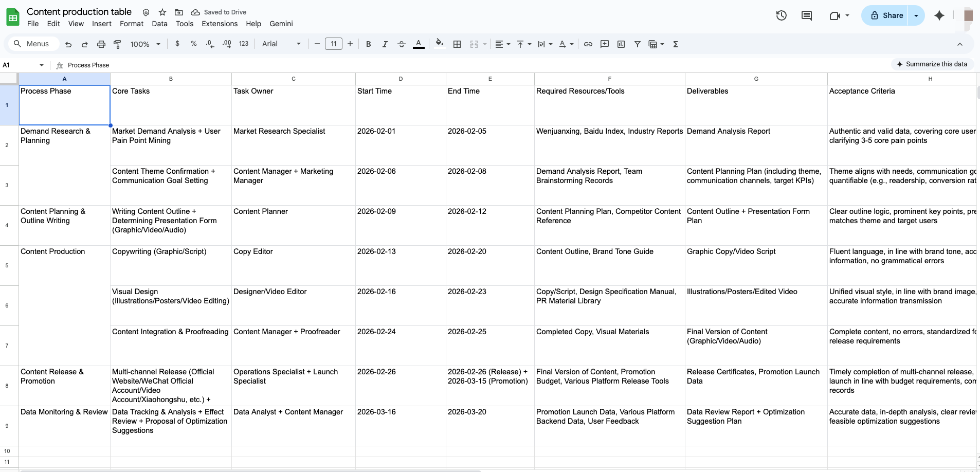This screenshot has width=980, height=472.
Task: Open horizontal align dropdown
Action: 502,44
